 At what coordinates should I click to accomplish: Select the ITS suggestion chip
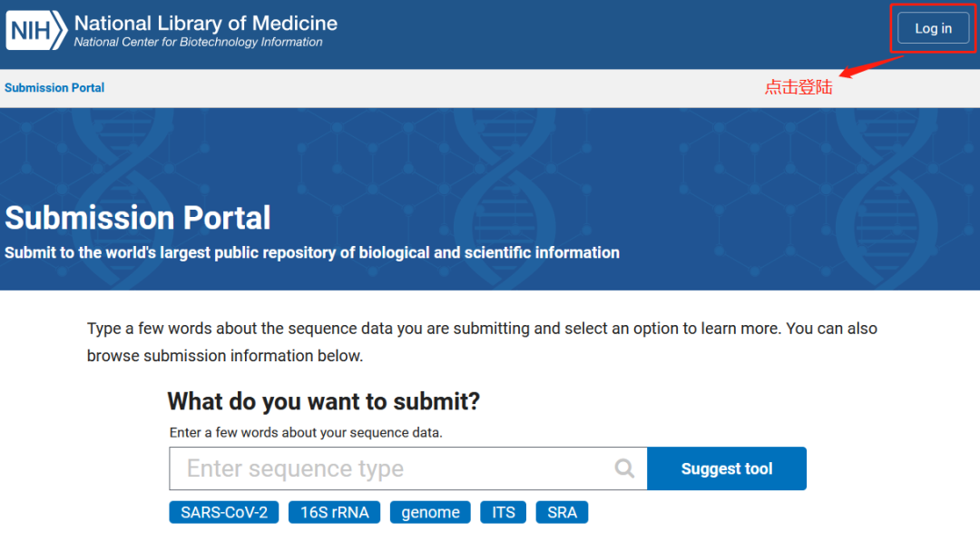coord(503,512)
